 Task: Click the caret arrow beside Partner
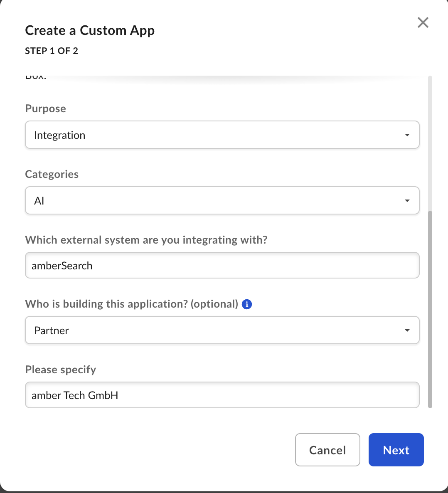pyautogui.click(x=407, y=330)
